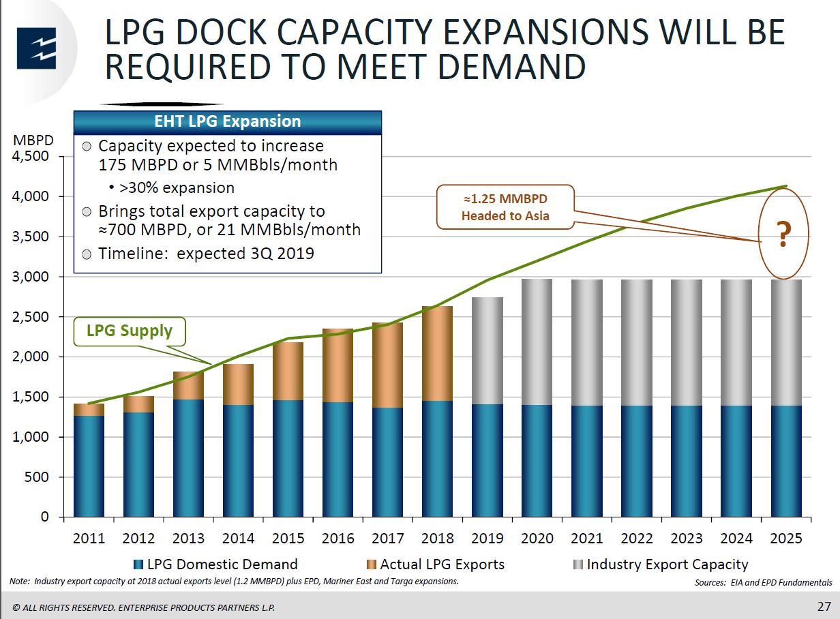Select the 'EHT LPG Expansion' header
Image resolution: width=840 pixels, height=619 pixels.
click(x=228, y=122)
